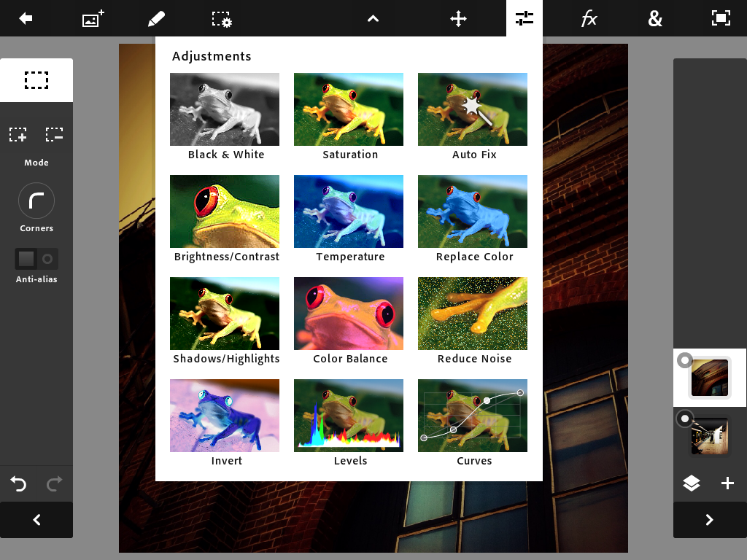Image resolution: width=747 pixels, height=560 pixels.
Task: Open the add image icon
Action: (92, 18)
